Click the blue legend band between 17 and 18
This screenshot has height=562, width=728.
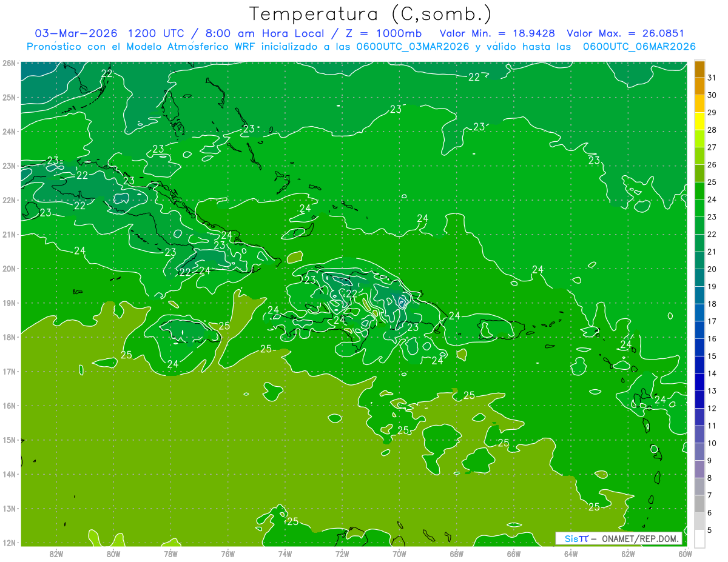click(x=699, y=313)
